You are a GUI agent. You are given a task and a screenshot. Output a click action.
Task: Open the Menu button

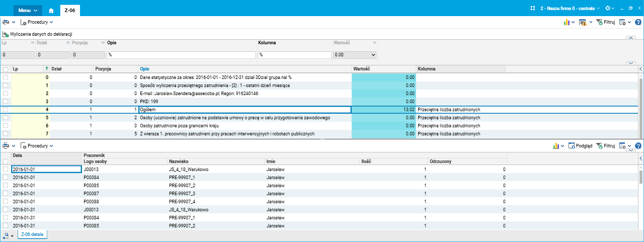coord(28,10)
